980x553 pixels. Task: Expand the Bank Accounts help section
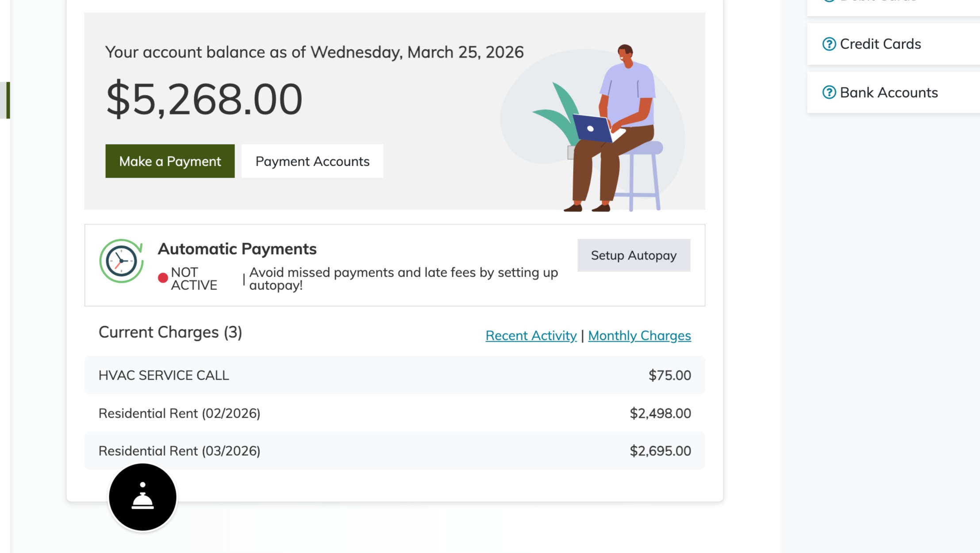[888, 92]
